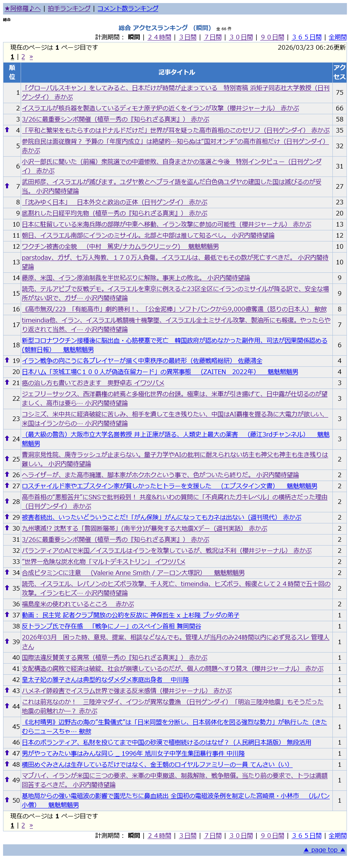The image size is (350, 868).
Task: Click the » next page link at bottom
Action: [x=31, y=825]
